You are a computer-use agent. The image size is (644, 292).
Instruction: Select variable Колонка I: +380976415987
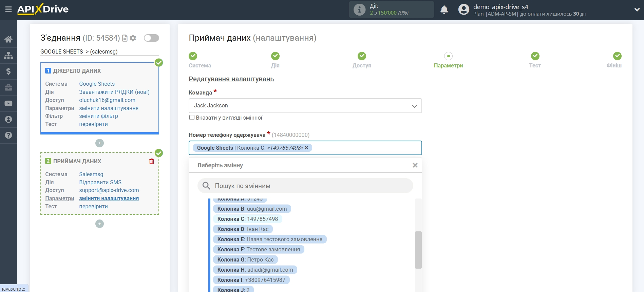pos(251,280)
